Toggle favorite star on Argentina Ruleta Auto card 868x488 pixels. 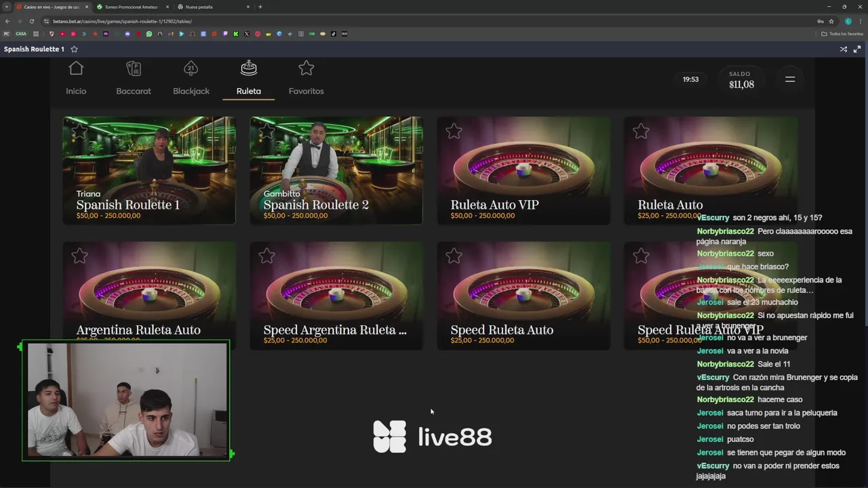79,256
